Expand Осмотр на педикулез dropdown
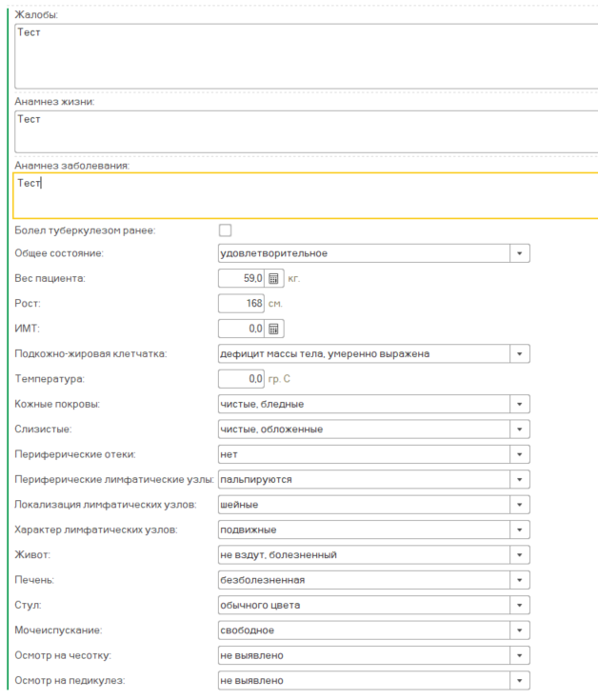The height and width of the screenshot is (700, 598). [x=520, y=680]
